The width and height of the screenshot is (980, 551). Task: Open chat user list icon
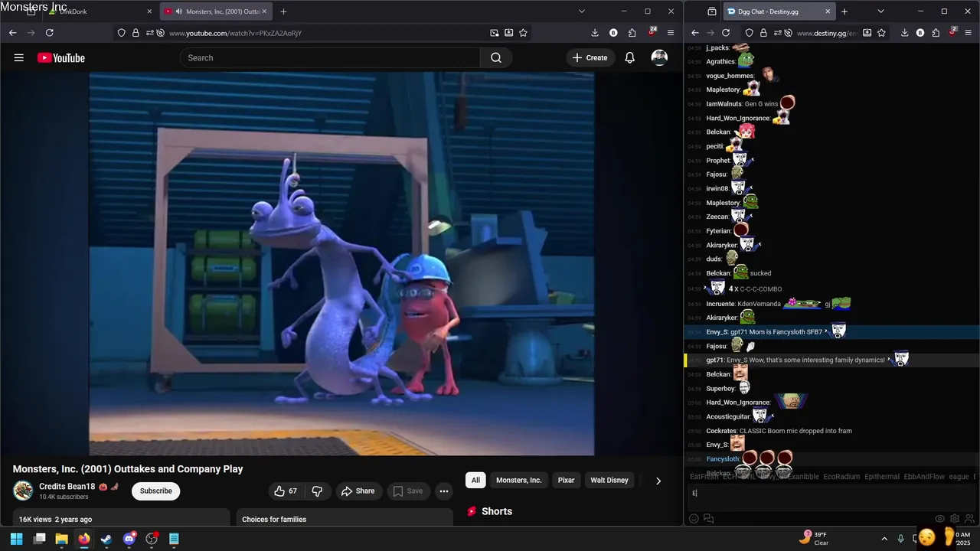(x=969, y=518)
